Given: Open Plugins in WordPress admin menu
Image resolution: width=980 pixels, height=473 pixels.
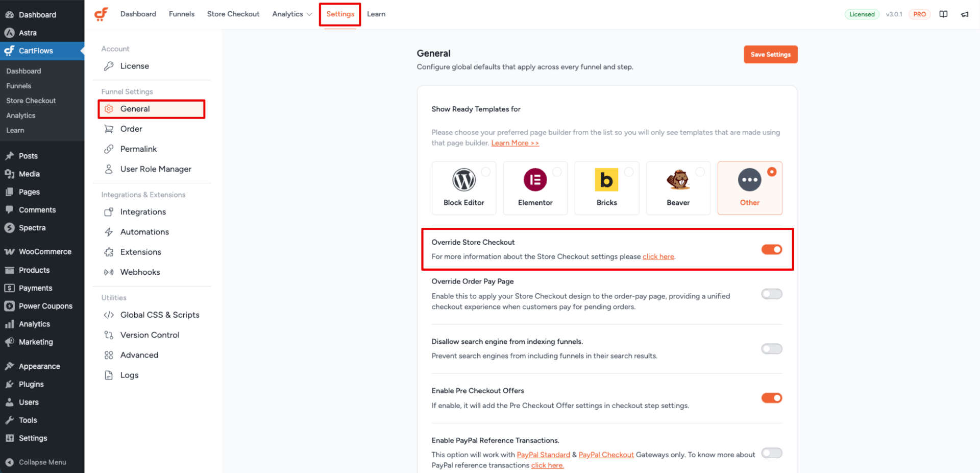Looking at the screenshot, I should 42,384.
